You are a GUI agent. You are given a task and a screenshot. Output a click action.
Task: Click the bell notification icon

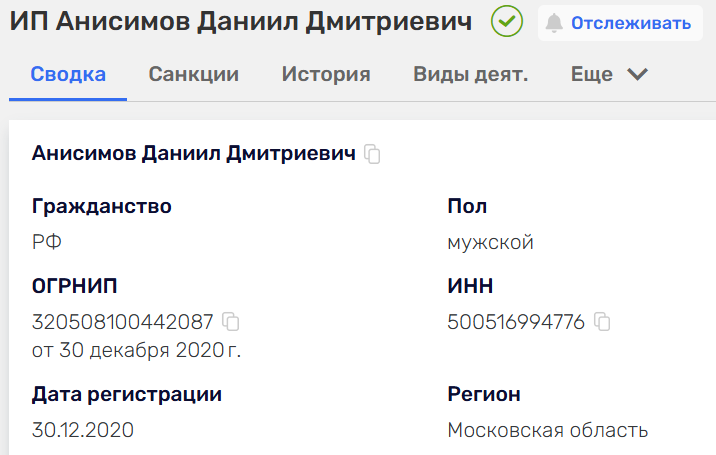(x=554, y=23)
